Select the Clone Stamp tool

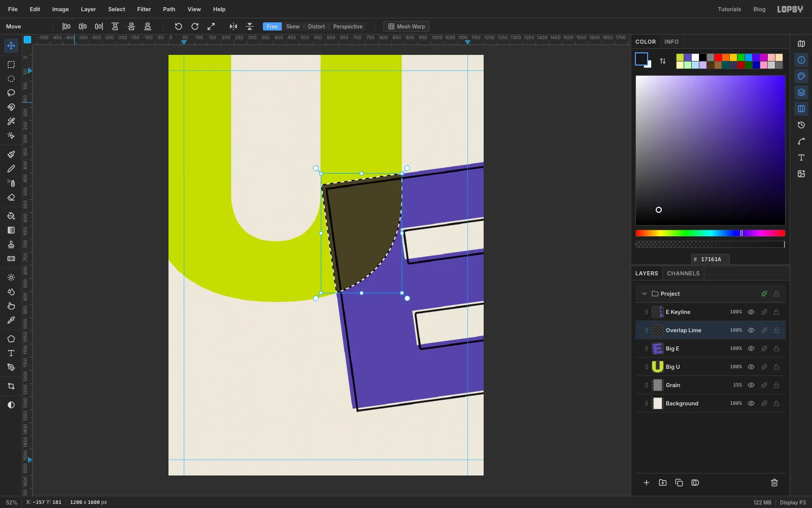[x=11, y=244]
